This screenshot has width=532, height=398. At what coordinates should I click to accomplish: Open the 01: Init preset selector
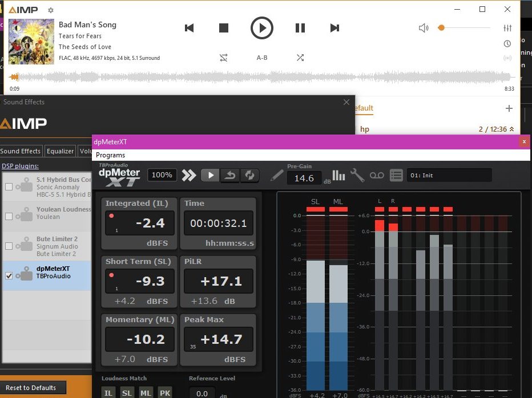tap(449, 175)
